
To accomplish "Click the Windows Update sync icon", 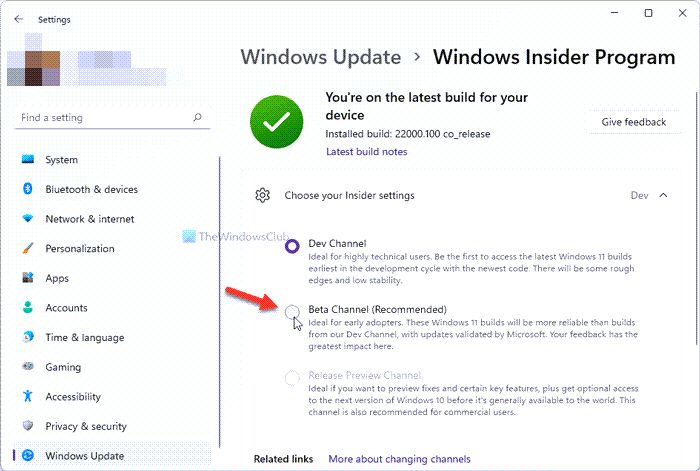I will (x=28, y=455).
